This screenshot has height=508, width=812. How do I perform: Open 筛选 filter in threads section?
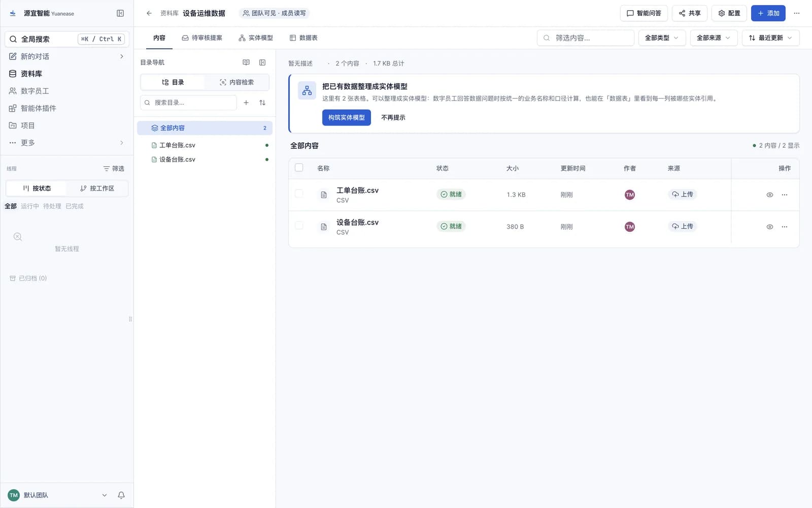pos(114,169)
